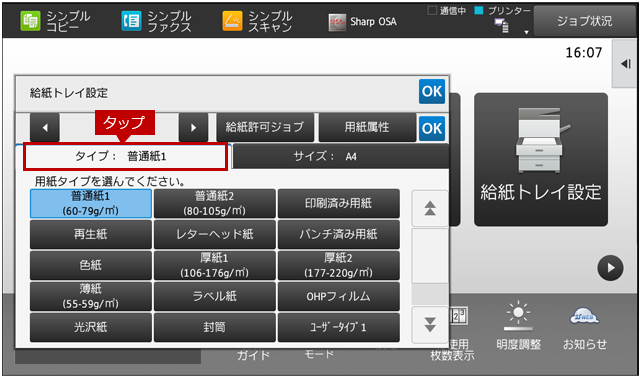Open シンプルファクス mode
The height and width of the screenshot is (376, 640).
click(156, 21)
